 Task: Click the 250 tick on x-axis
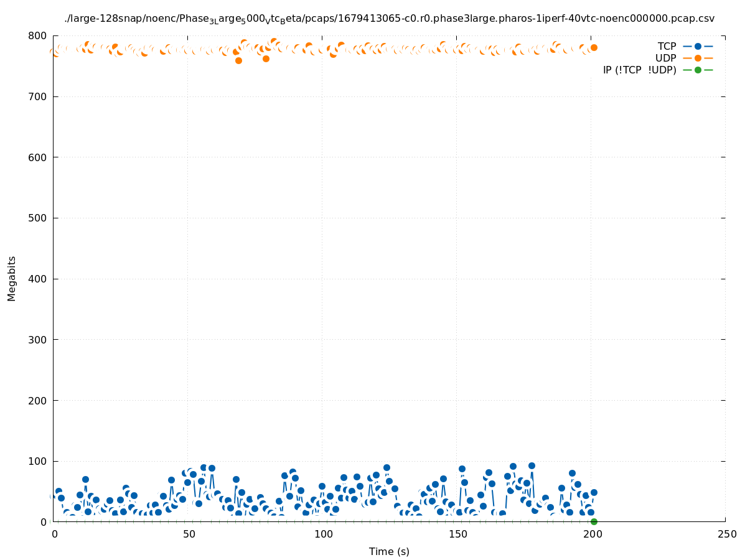(726, 534)
